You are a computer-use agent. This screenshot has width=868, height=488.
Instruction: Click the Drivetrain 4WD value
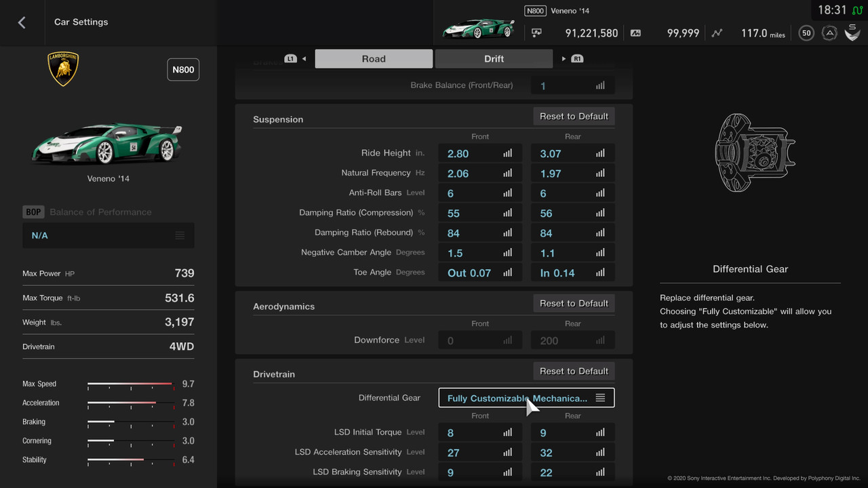tap(182, 346)
